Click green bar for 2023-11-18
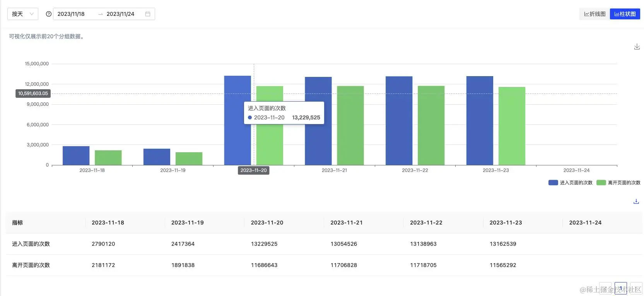The width and height of the screenshot is (644, 296). tap(108, 158)
